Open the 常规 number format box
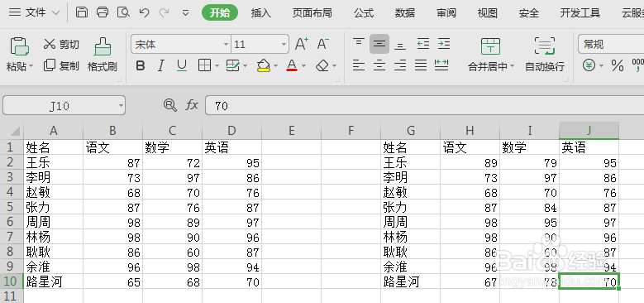644x303 pixels. point(611,44)
